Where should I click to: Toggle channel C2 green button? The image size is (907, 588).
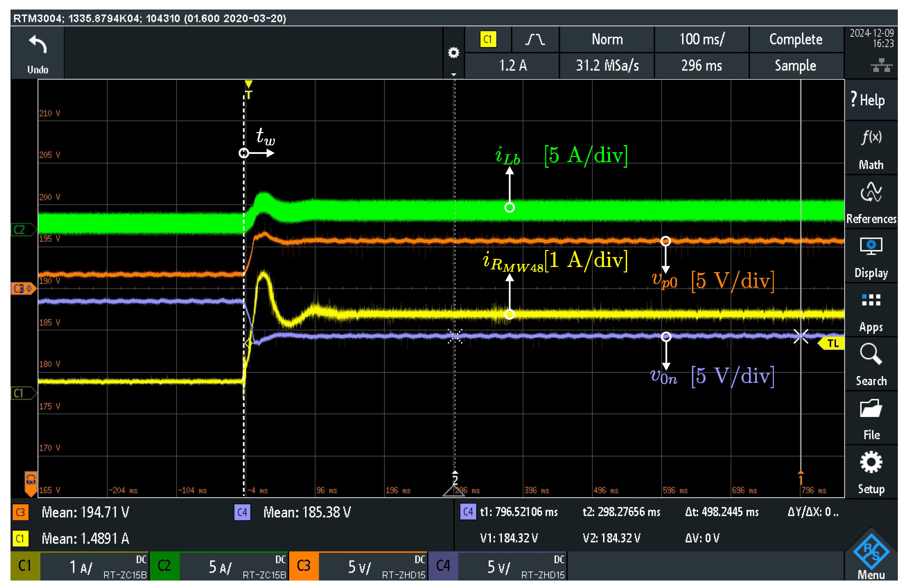(x=164, y=566)
